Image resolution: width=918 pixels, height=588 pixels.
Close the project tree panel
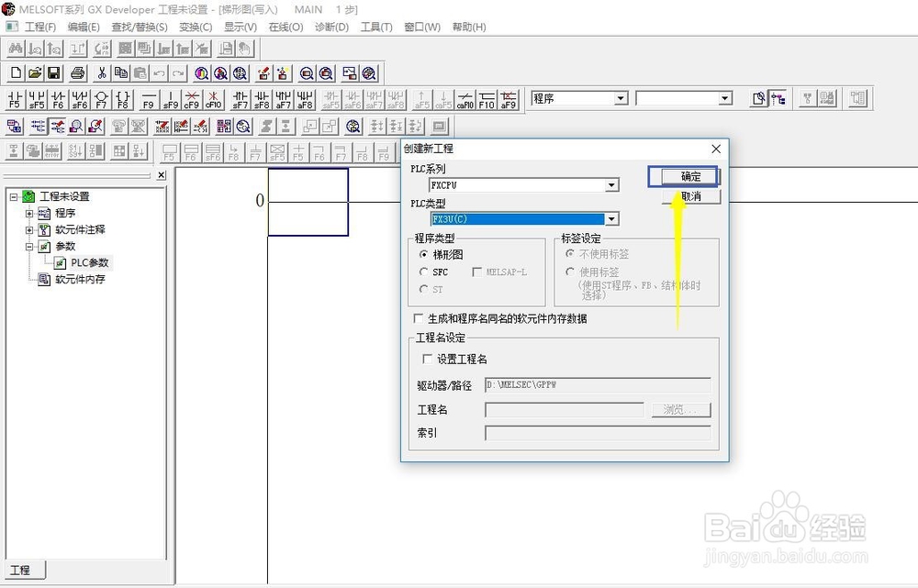click(x=162, y=175)
